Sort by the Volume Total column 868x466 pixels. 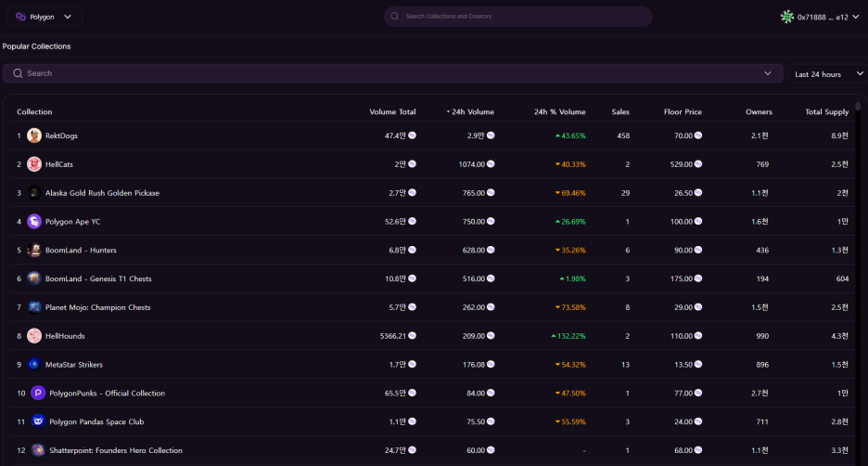point(392,112)
